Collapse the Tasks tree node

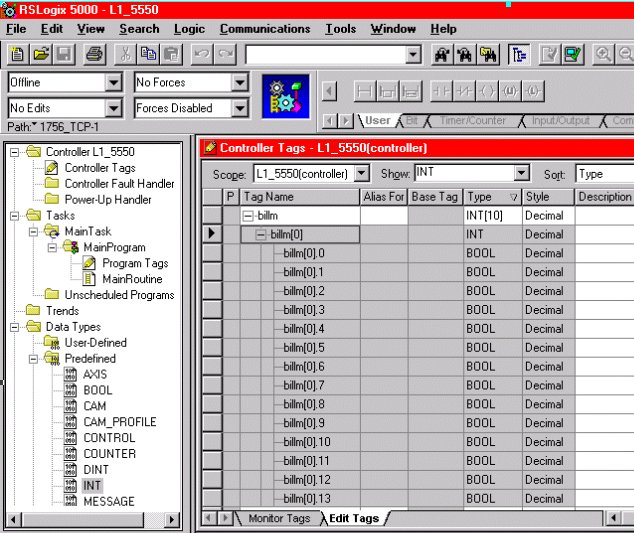(14, 216)
